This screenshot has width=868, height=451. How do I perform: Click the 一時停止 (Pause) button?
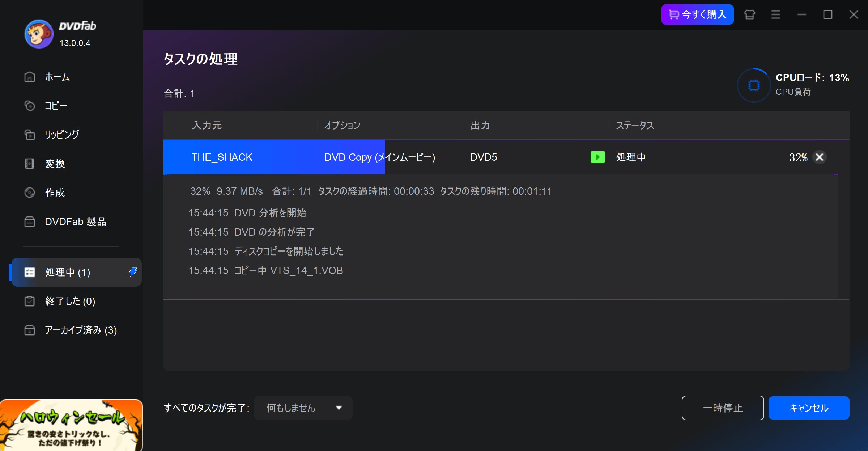coord(722,409)
